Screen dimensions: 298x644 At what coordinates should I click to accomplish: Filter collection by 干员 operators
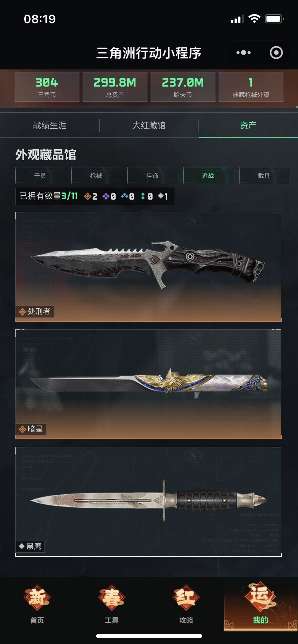[x=40, y=176]
